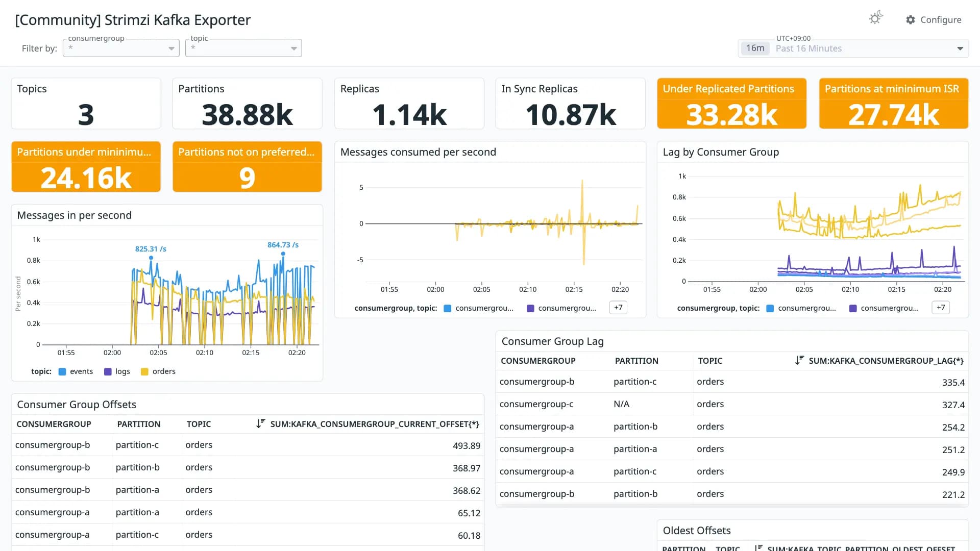This screenshot has height=551, width=980.
Task: Select the Partitions widget showing 38.88k
Action: (x=247, y=103)
